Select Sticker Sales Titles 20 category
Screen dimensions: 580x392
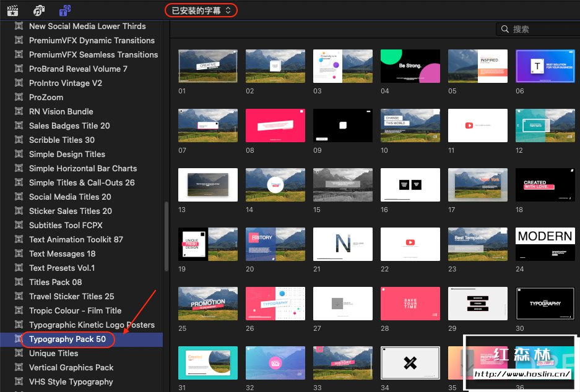(x=71, y=211)
